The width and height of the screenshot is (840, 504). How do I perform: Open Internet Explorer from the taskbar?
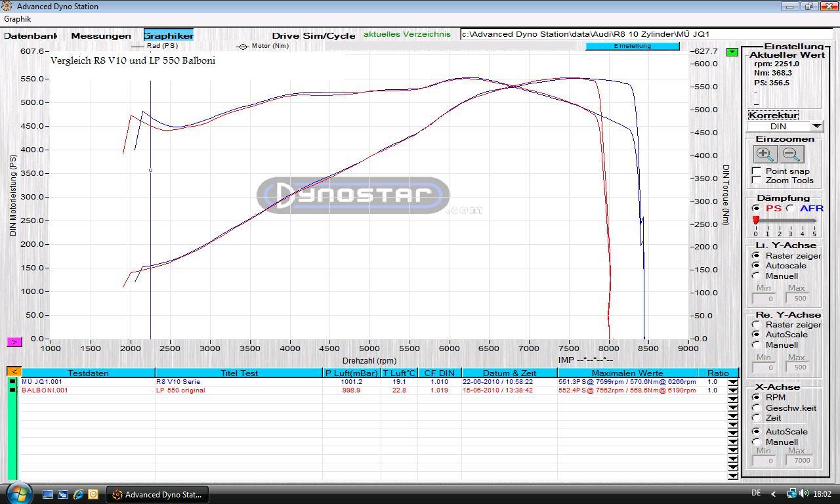pos(78,494)
